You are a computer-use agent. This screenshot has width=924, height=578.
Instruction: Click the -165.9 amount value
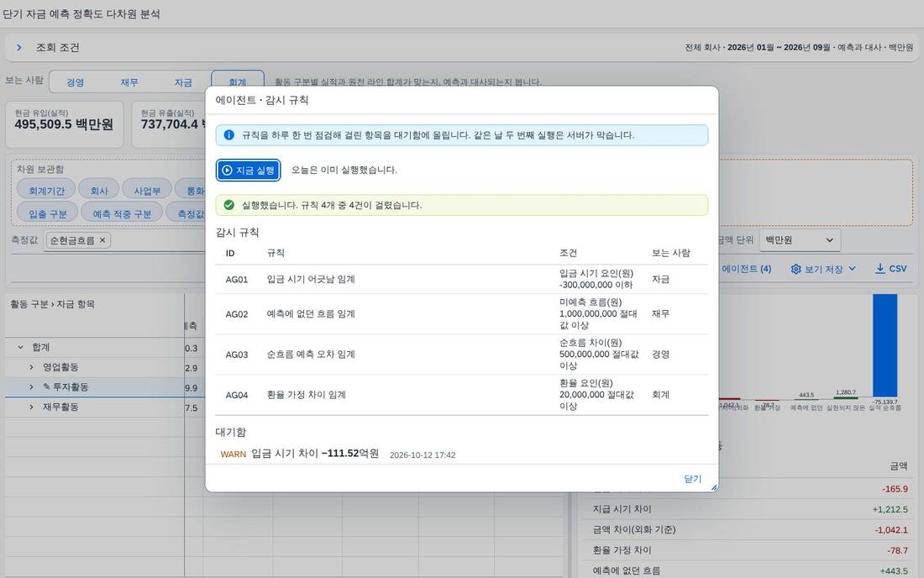click(x=895, y=489)
